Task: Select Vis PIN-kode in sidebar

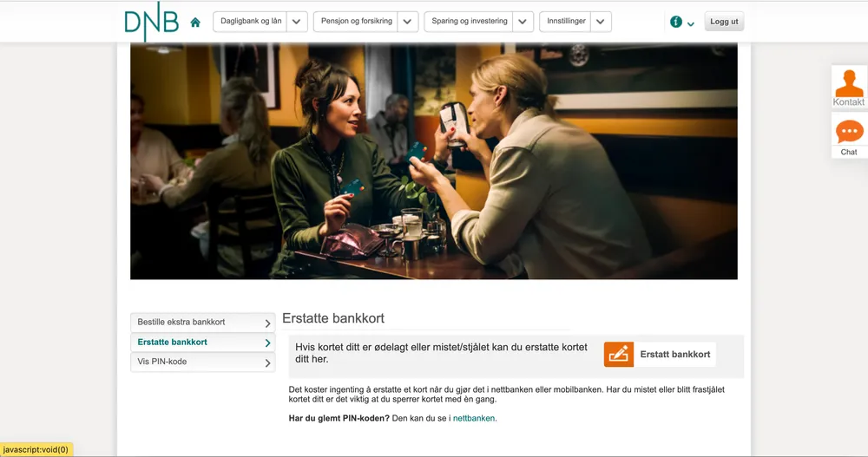Action: point(202,362)
